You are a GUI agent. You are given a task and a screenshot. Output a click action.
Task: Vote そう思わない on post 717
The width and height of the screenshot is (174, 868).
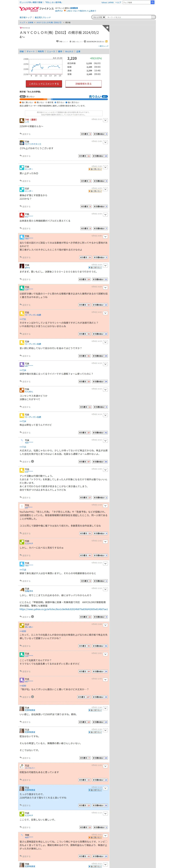[100, 646]
